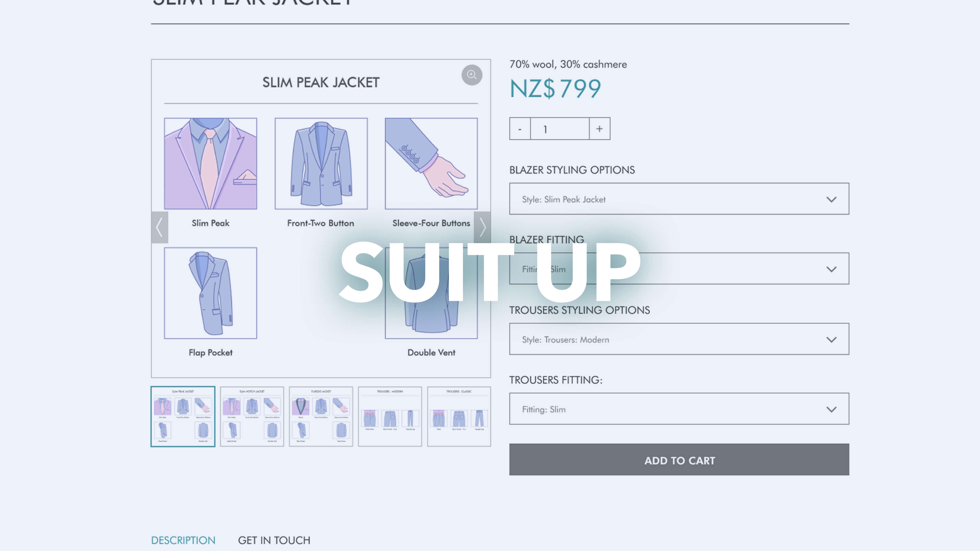This screenshot has height=551, width=980.
Task: Advance gallery with right arrow
Action: coord(482,227)
